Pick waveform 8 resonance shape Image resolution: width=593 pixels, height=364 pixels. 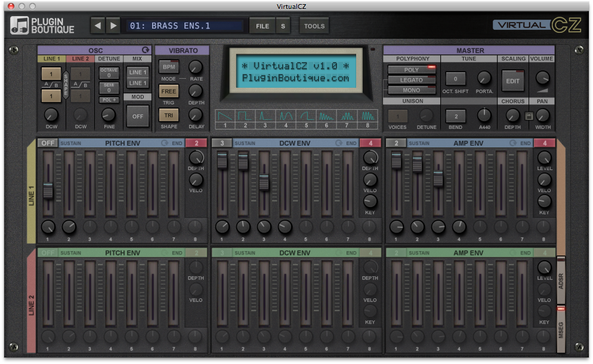368,116
